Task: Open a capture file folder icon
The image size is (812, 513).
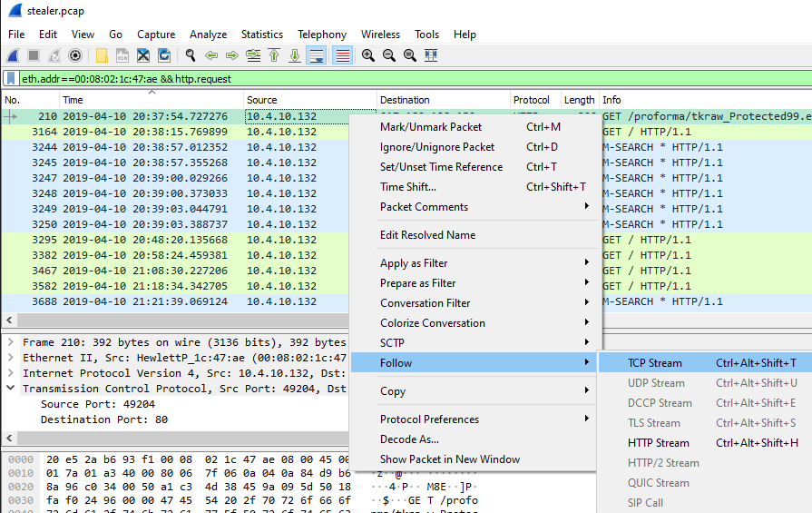Action: point(102,55)
